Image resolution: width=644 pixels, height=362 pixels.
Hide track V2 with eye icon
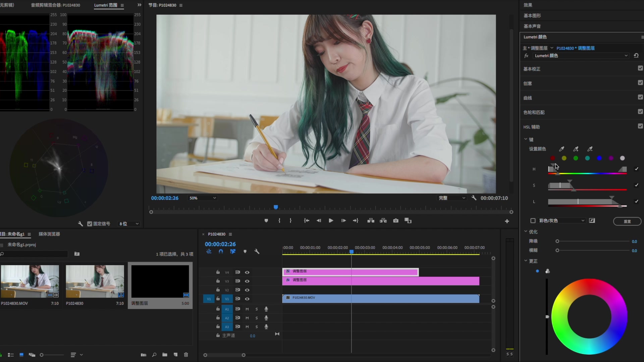[x=247, y=290]
